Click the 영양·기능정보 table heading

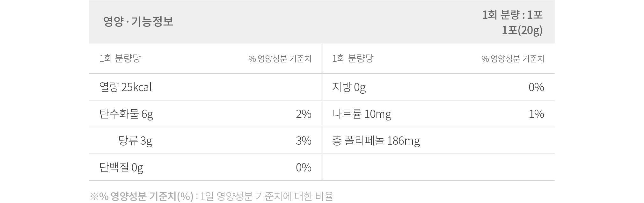pyautogui.click(x=138, y=21)
